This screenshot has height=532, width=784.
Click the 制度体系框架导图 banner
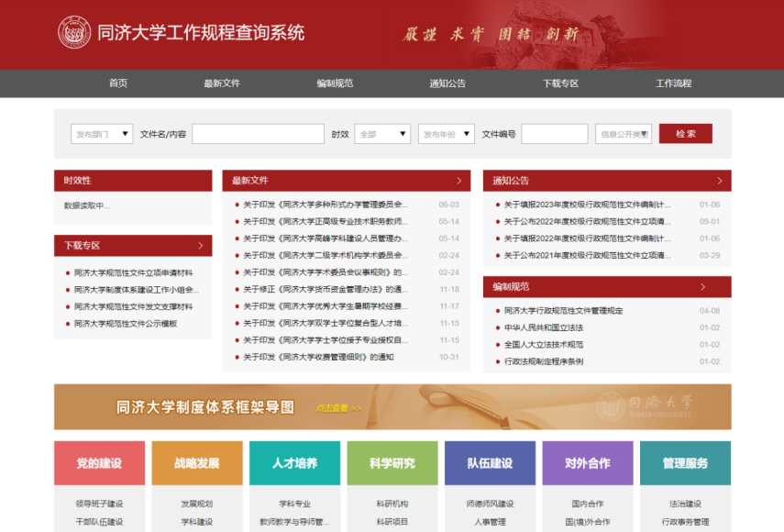pyautogui.click(x=392, y=407)
